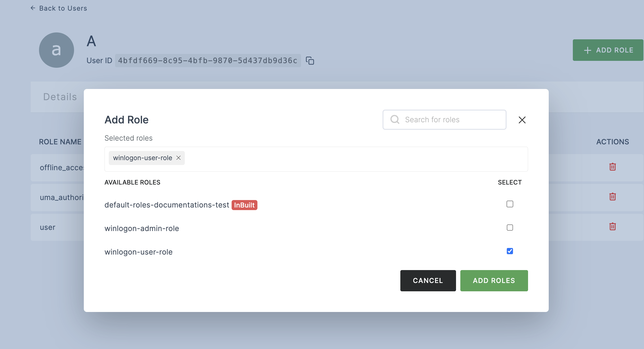Select the default-roles-documentations-test checkbox

tap(510, 204)
